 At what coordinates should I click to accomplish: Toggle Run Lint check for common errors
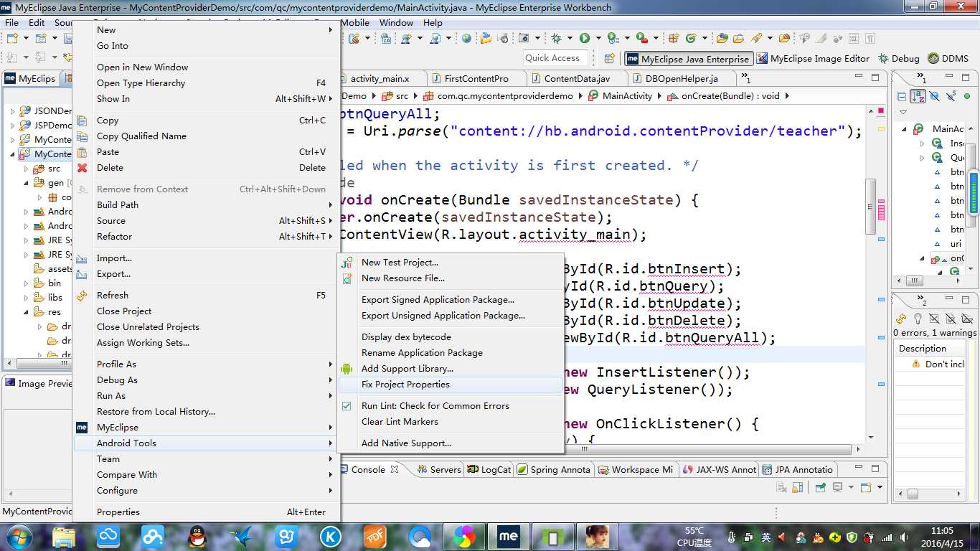click(451, 406)
